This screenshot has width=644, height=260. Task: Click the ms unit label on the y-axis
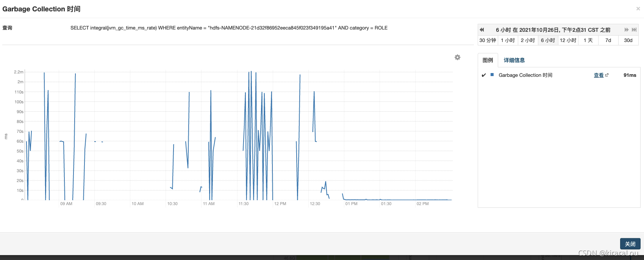click(x=6, y=137)
